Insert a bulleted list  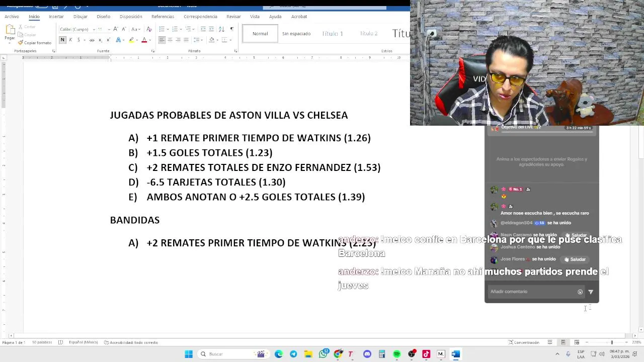tap(163, 29)
